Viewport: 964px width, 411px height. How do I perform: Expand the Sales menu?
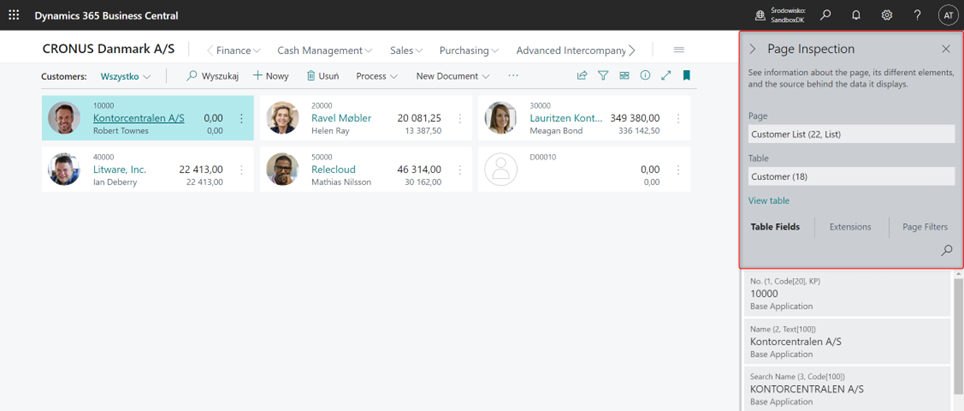coord(406,50)
